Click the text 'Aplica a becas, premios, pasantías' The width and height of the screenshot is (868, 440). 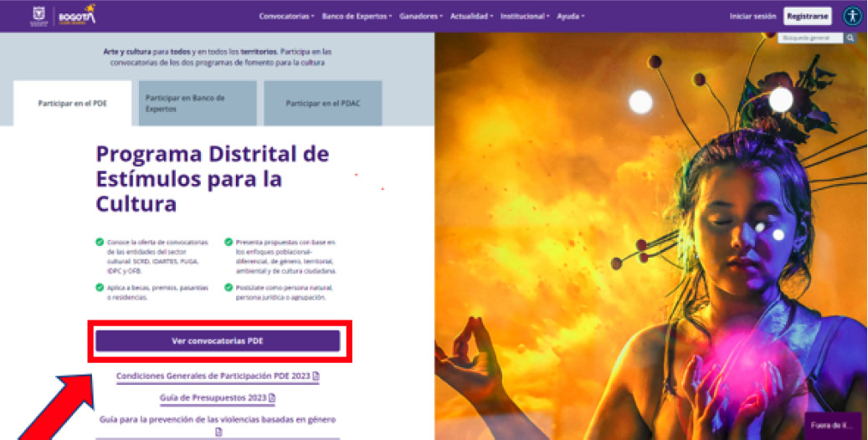point(157,288)
